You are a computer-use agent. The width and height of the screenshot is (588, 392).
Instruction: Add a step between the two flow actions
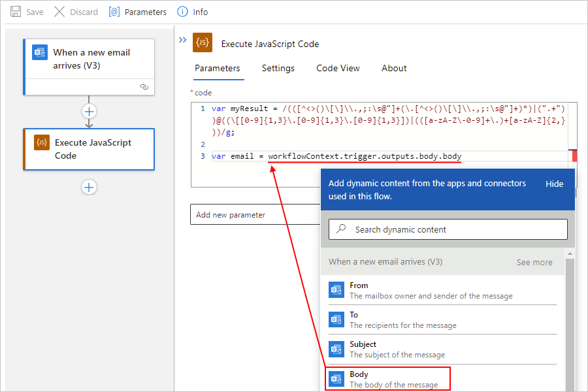pos(89,111)
